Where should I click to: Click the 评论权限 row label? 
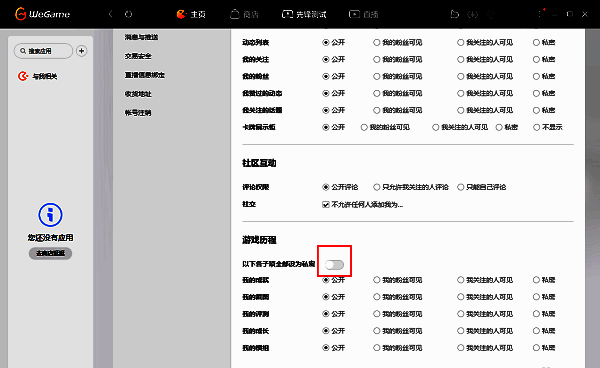[x=256, y=187]
